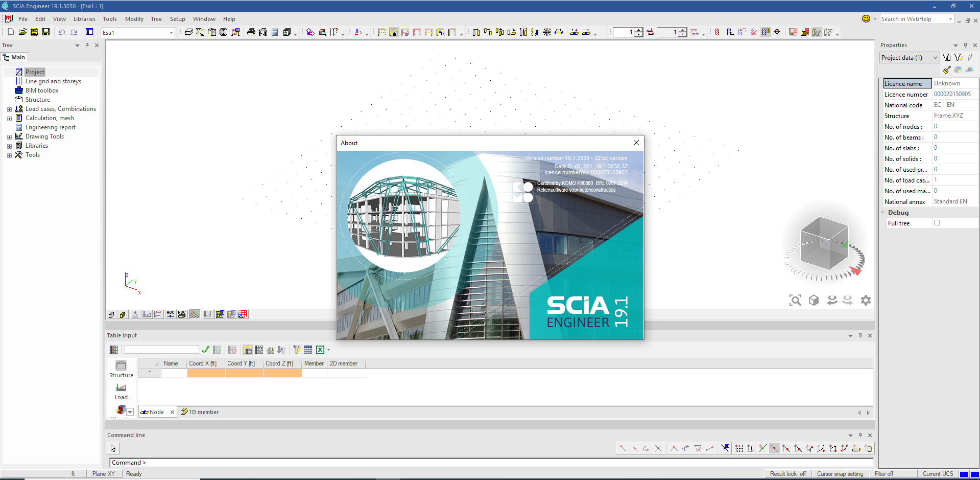Image resolution: width=980 pixels, height=480 pixels.
Task: Open the Modify menu
Action: [134, 19]
